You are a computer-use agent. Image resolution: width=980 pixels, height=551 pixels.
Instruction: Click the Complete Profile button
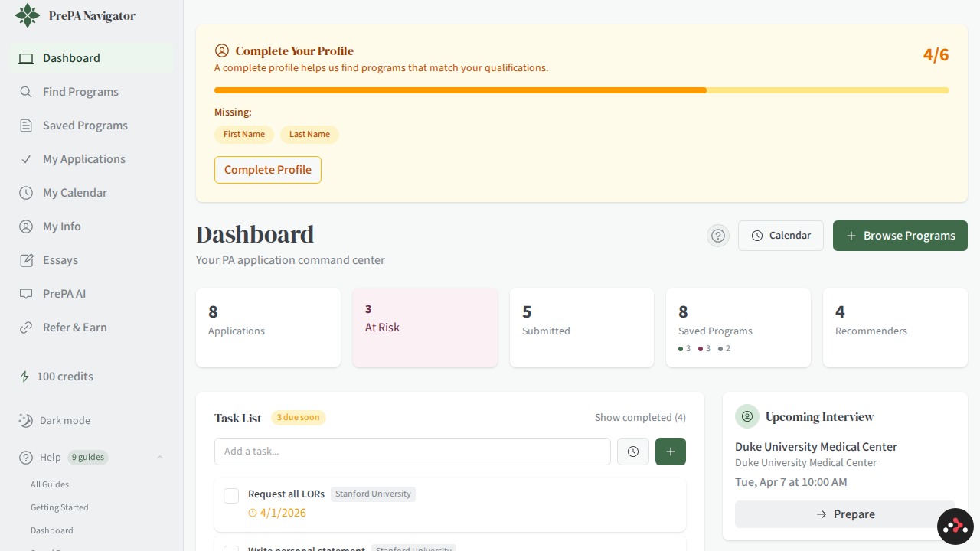click(x=268, y=170)
